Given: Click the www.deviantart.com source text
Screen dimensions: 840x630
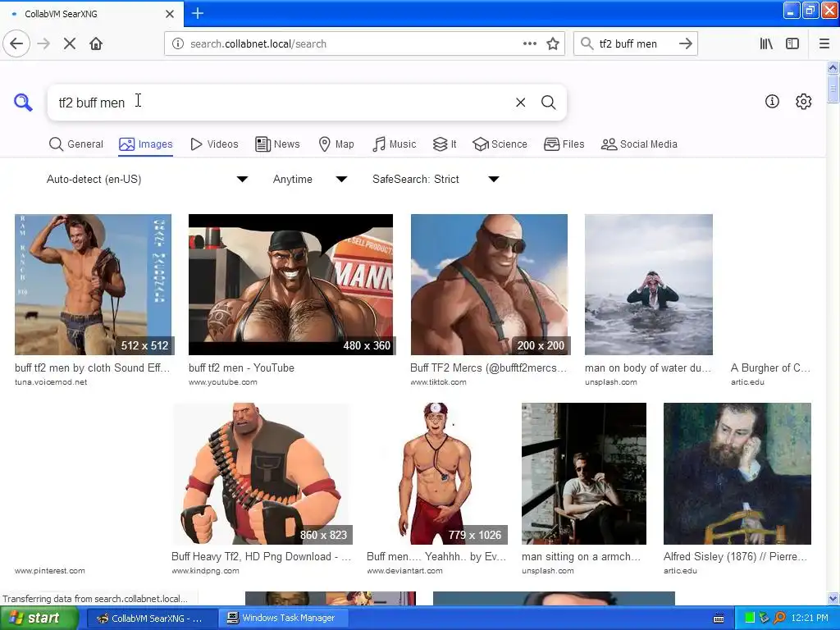Looking at the screenshot, I should (x=405, y=571).
